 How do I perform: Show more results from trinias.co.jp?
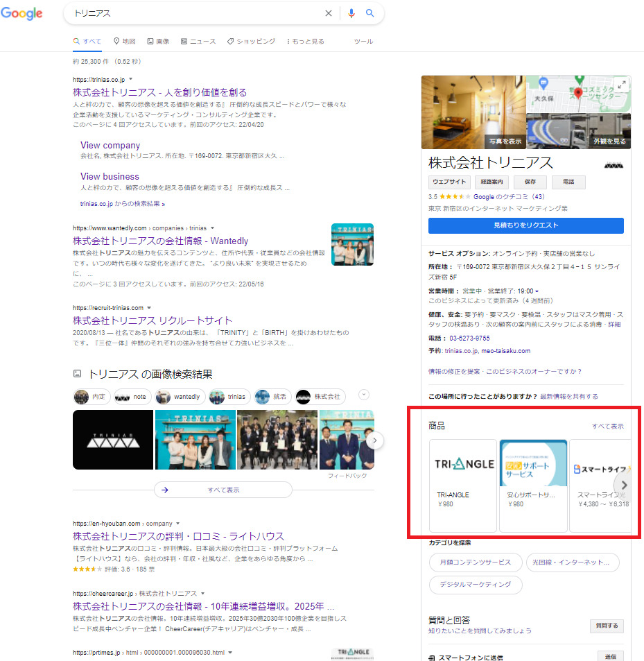[x=123, y=204]
